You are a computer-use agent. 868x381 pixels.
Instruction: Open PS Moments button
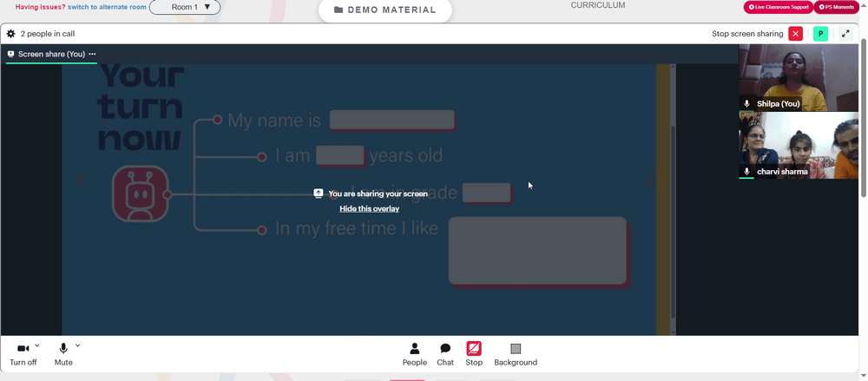pyautogui.click(x=836, y=7)
